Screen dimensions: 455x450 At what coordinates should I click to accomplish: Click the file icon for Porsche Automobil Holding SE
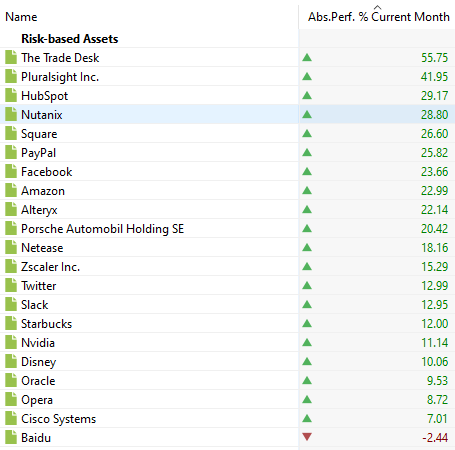click(x=11, y=228)
